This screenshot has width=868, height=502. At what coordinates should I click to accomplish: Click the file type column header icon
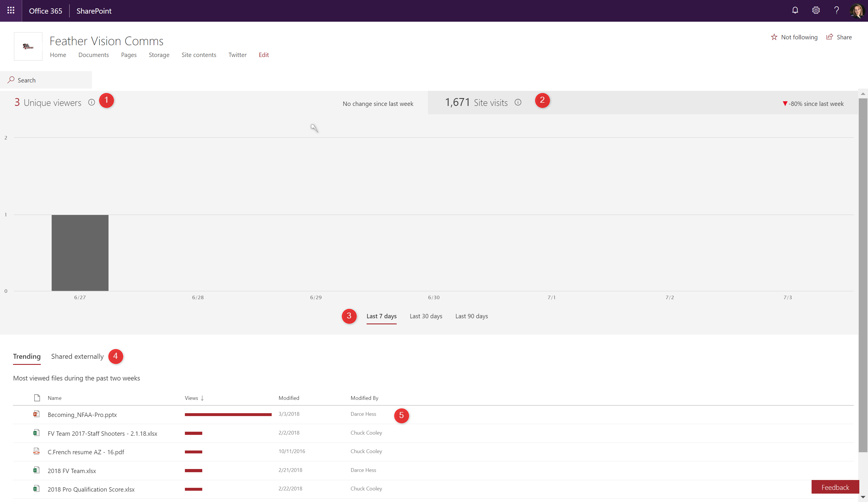pyautogui.click(x=37, y=398)
